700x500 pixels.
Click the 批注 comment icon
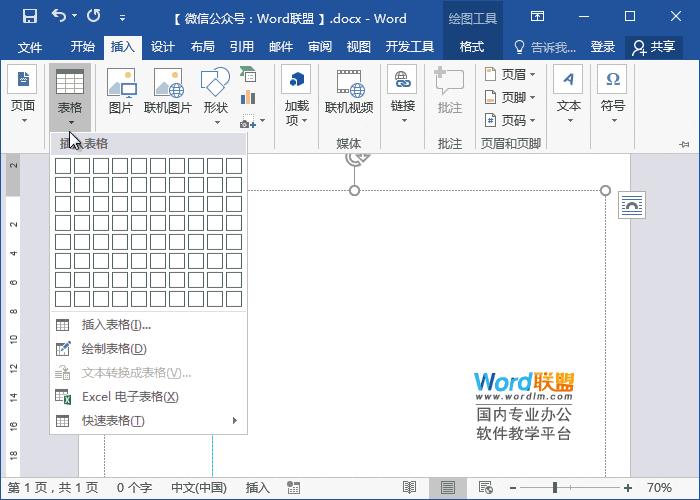click(450, 91)
